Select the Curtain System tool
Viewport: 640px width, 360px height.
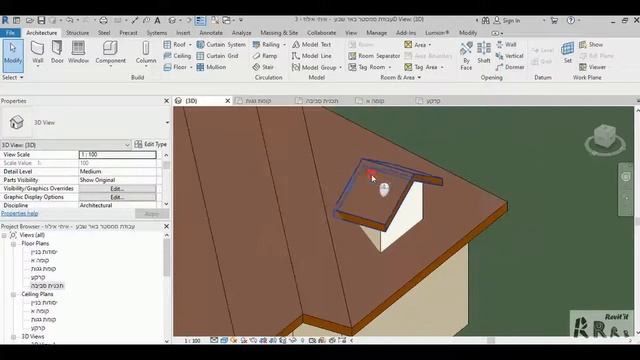click(221, 44)
